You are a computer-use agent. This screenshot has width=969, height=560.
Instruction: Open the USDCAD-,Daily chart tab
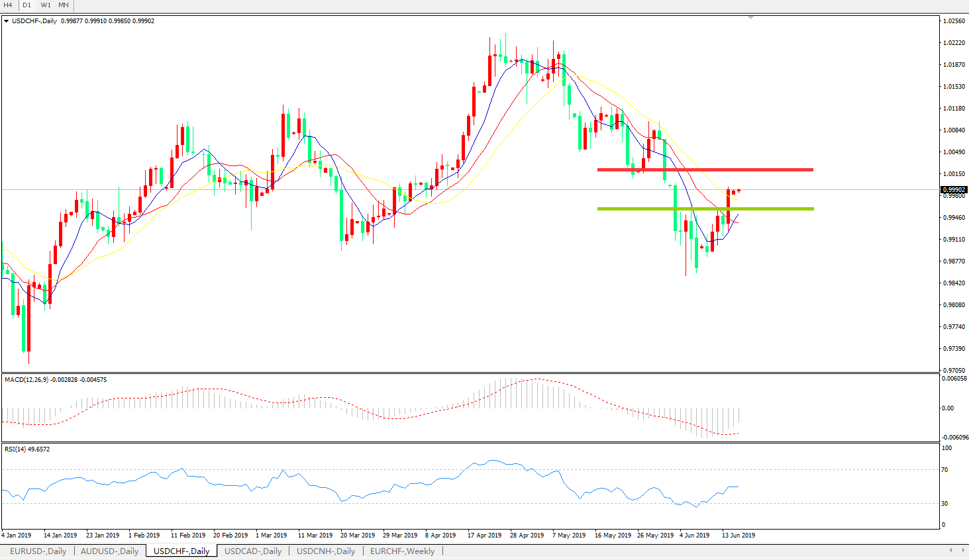tap(253, 551)
